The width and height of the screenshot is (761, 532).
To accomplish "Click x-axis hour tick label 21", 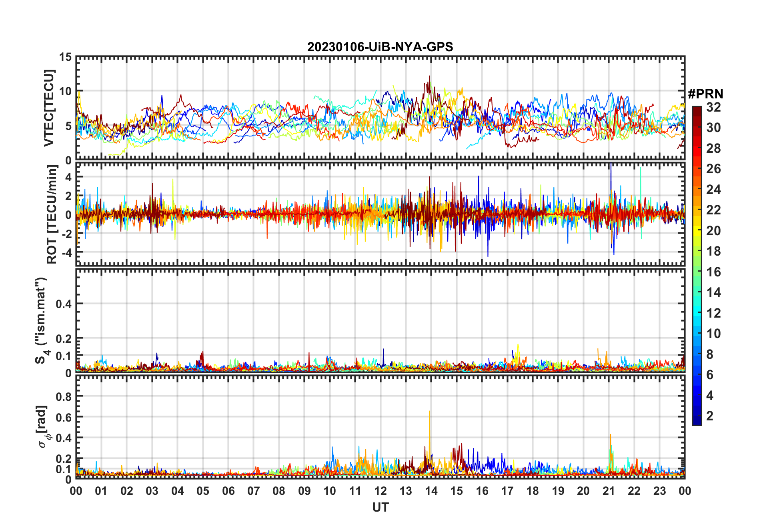I will [x=609, y=491].
